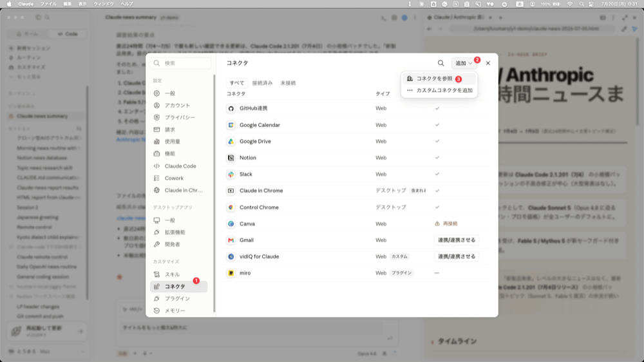This screenshot has height=362, width=644.
Task: Click the Claude in Chrome connector icon
Action: click(x=231, y=191)
